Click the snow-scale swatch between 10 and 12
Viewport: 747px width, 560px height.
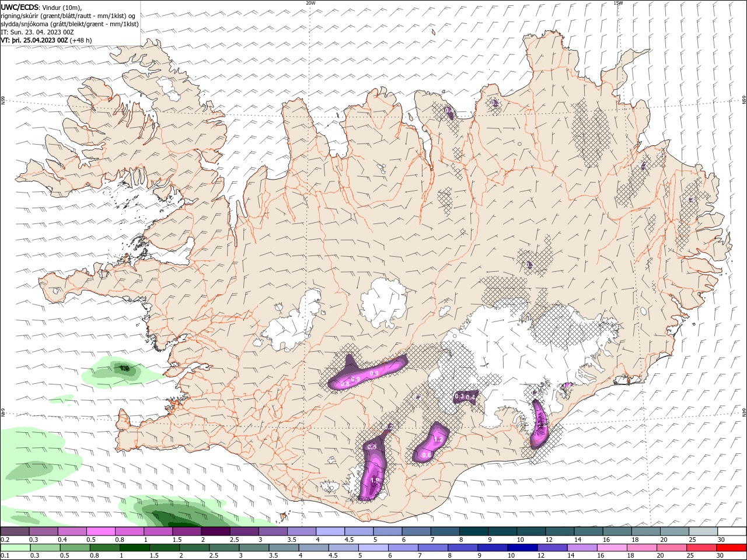click(530, 531)
